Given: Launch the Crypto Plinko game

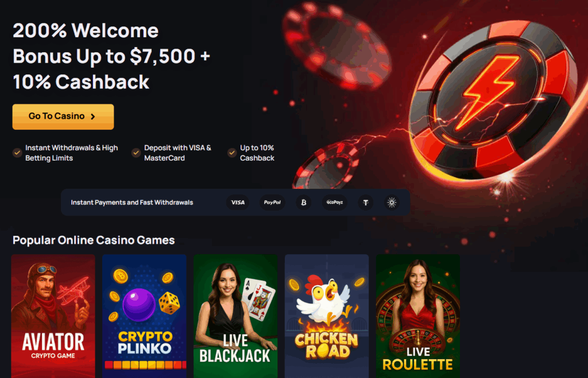Looking at the screenshot, I should 144,316.
